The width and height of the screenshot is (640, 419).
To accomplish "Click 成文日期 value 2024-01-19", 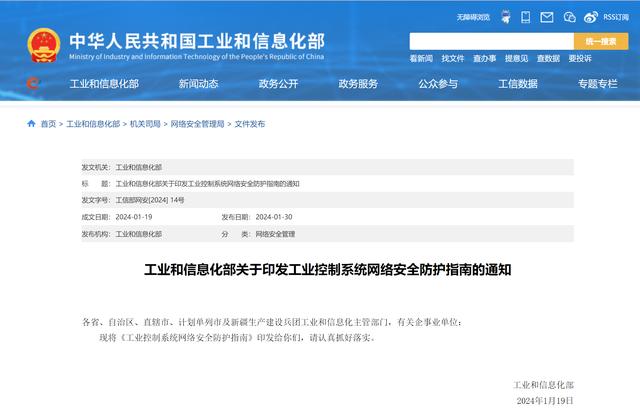I will pos(134,217).
